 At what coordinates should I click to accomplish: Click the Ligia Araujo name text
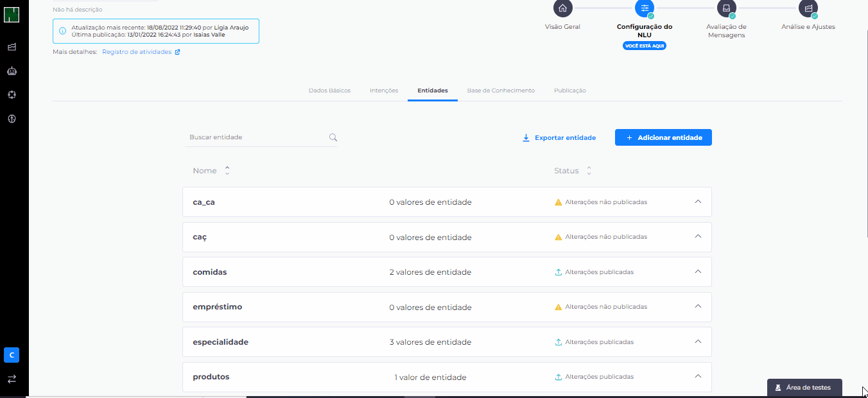pos(230,28)
